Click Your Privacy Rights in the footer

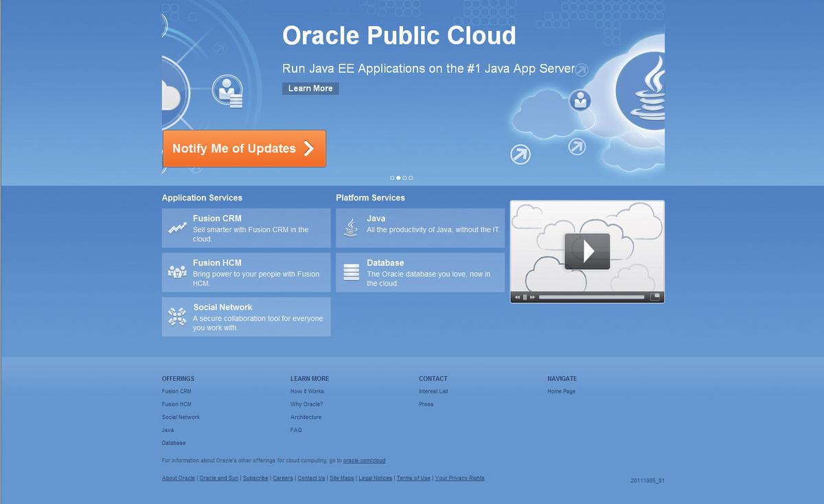click(x=459, y=478)
